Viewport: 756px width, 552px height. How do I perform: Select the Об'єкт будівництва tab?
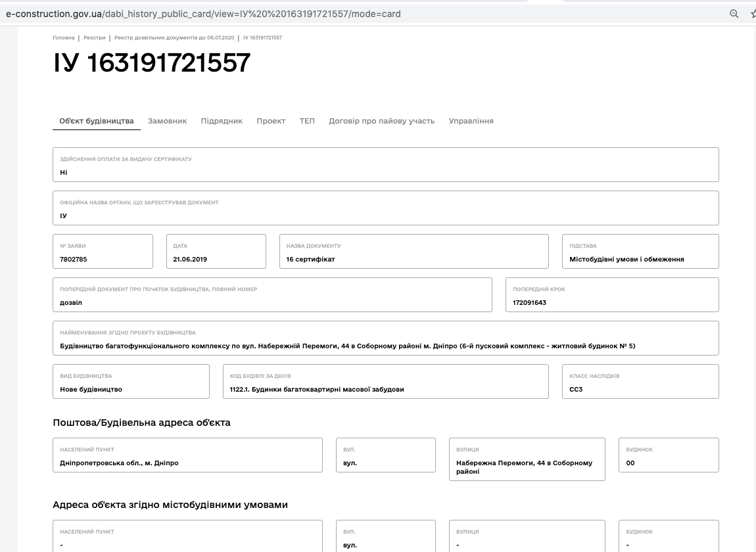[x=97, y=121]
